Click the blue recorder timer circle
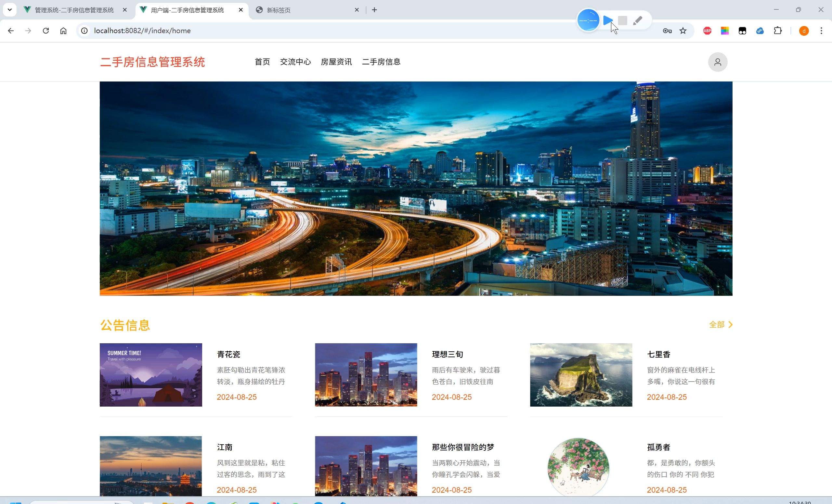 pos(588,20)
